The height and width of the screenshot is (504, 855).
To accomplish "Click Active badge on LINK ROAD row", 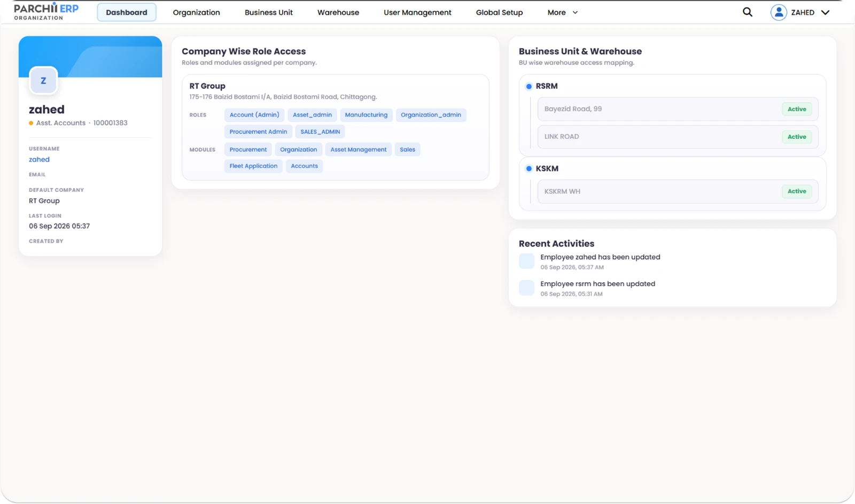I will click(797, 137).
